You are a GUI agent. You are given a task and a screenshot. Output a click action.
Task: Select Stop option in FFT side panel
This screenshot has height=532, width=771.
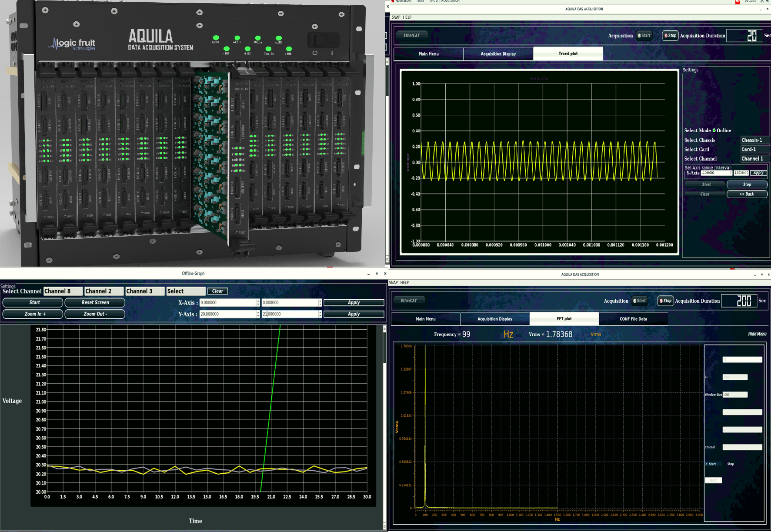[731, 464]
